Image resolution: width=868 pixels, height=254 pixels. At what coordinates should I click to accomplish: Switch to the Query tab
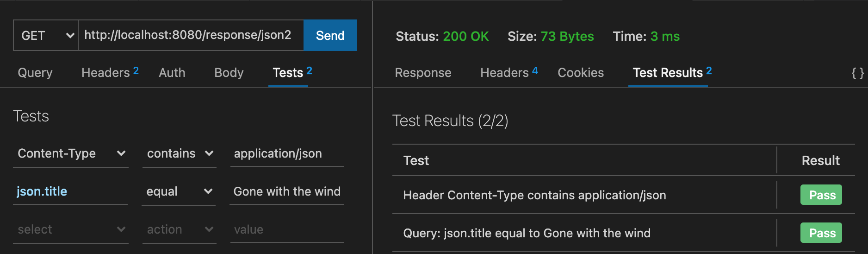35,73
